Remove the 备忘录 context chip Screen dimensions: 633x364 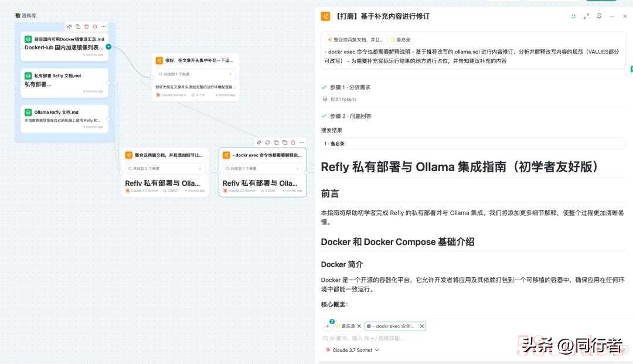tap(359, 326)
